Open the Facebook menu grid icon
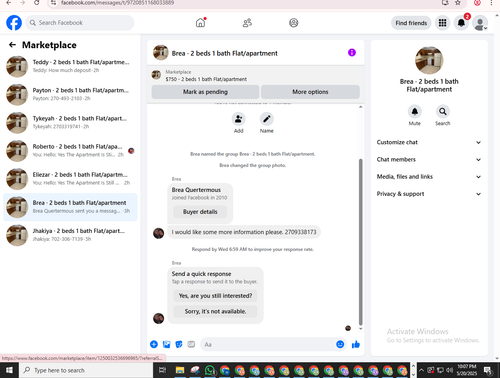The height and width of the screenshot is (378, 500). click(x=442, y=23)
